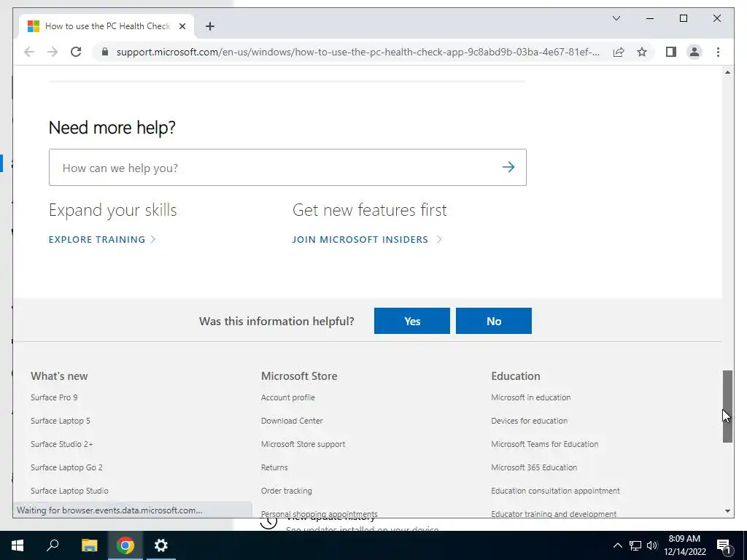Open the Surface Laptop Studio link
The image size is (747, 560).
pyautogui.click(x=69, y=491)
